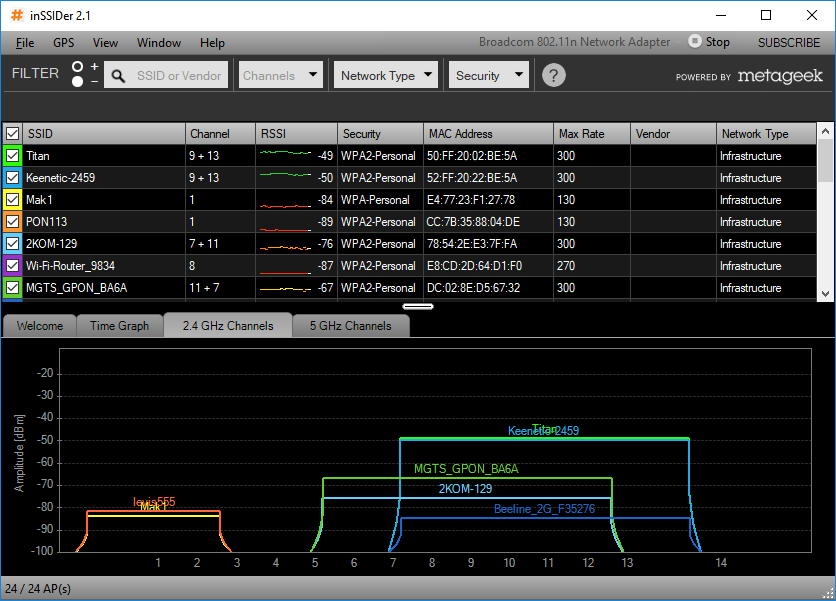Viewport: 836px width, 601px height.
Task: Click the panel splitter grip handle
Action: [418, 306]
